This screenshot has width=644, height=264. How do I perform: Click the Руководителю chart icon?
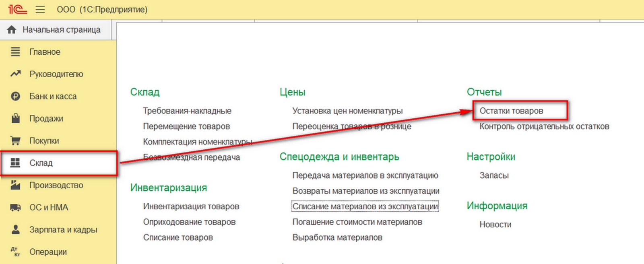click(x=15, y=74)
